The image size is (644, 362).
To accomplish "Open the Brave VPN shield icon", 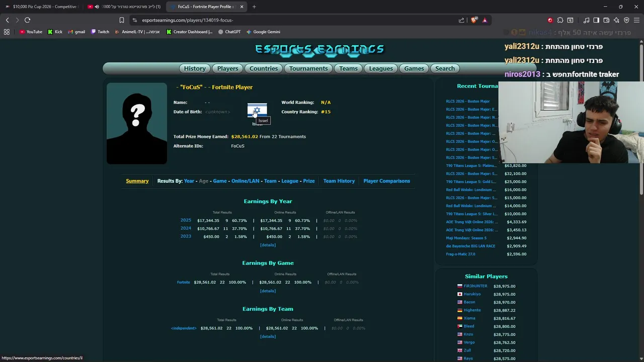I will click(626, 20).
